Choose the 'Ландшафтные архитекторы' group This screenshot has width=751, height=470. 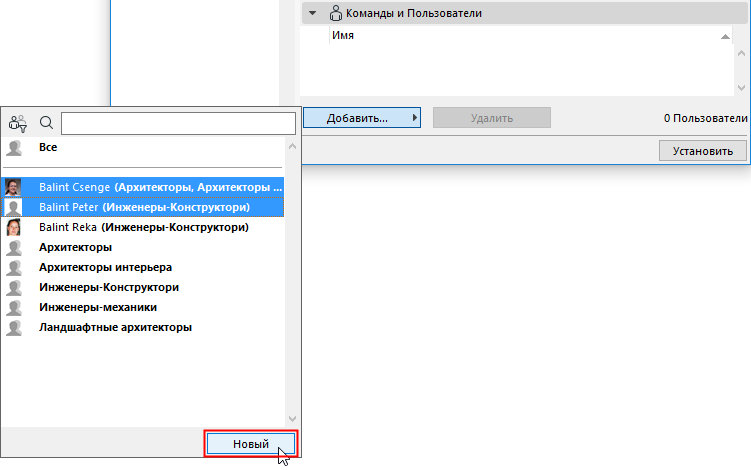142,328
